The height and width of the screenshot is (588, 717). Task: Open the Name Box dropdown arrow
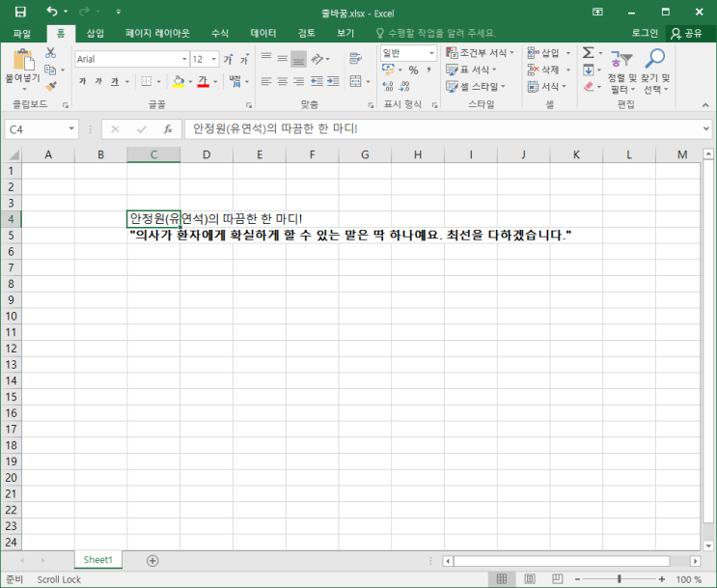[x=71, y=128]
